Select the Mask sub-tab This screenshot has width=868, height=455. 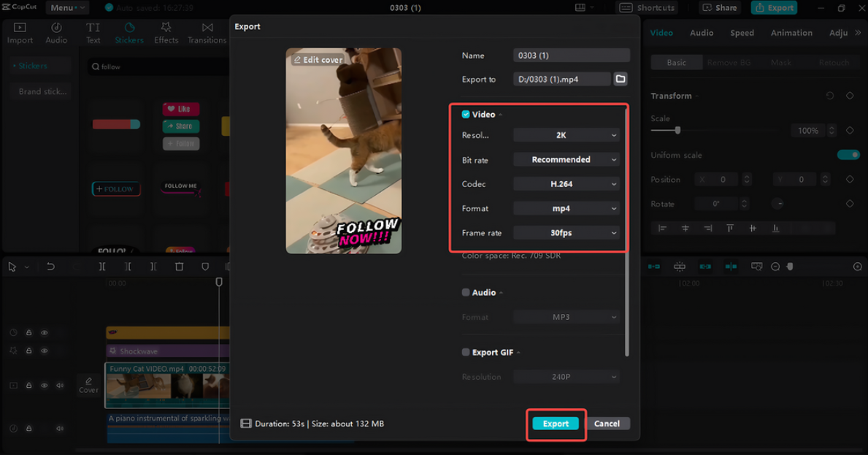tap(781, 63)
